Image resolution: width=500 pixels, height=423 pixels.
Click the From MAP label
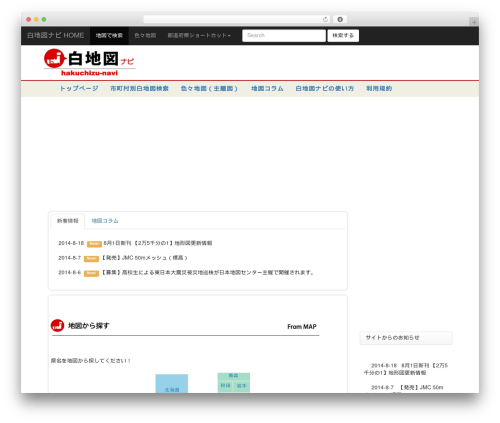point(302,327)
